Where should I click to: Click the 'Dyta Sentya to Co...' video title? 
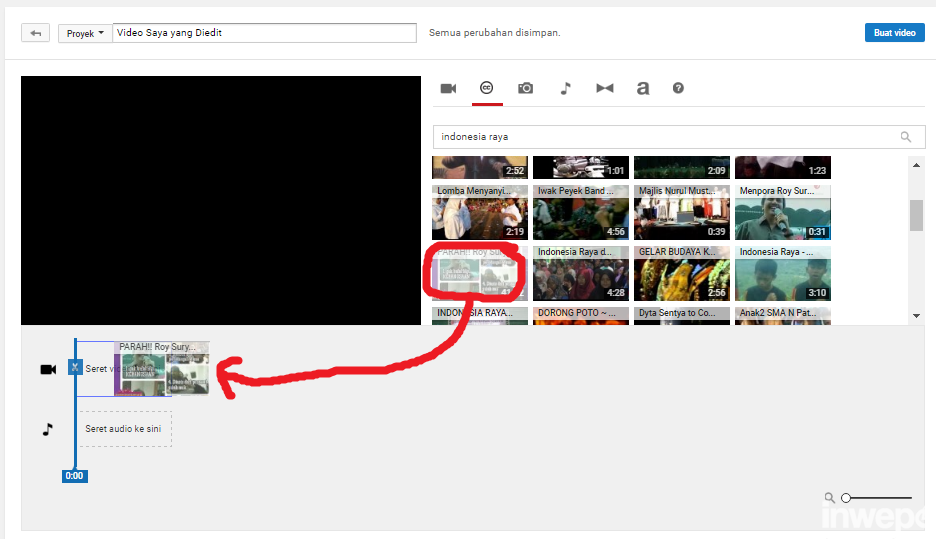(677, 313)
